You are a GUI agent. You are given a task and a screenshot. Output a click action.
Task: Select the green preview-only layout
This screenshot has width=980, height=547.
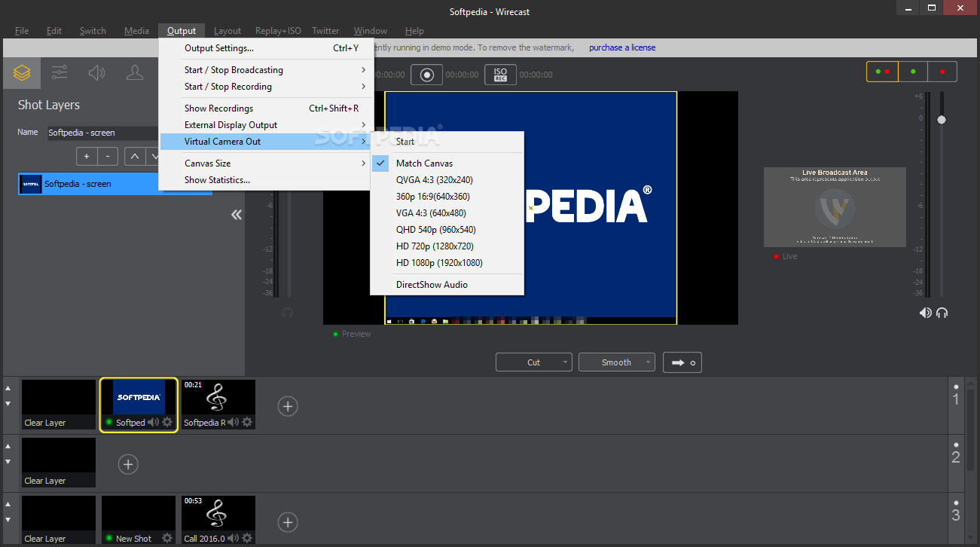[913, 72]
